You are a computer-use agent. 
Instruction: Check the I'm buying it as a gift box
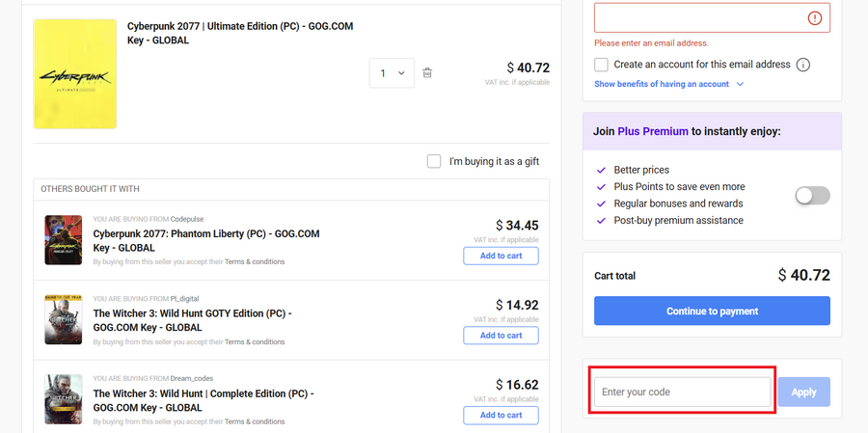point(434,161)
